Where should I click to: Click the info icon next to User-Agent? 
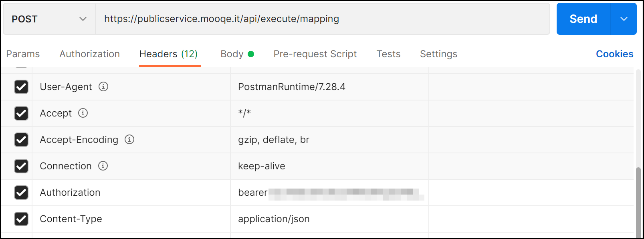pyautogui.click(x=103, y=86)
